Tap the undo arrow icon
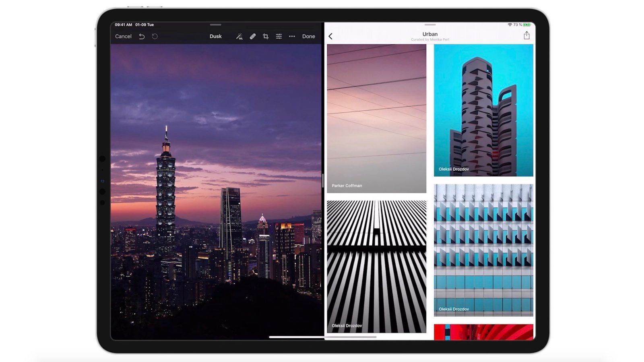Viewport: 644px width, 362px height. (x=142, y=36)
